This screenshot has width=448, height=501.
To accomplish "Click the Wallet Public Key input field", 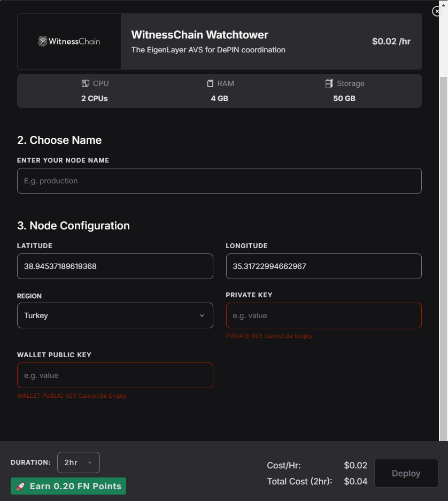I will point(115,375).
